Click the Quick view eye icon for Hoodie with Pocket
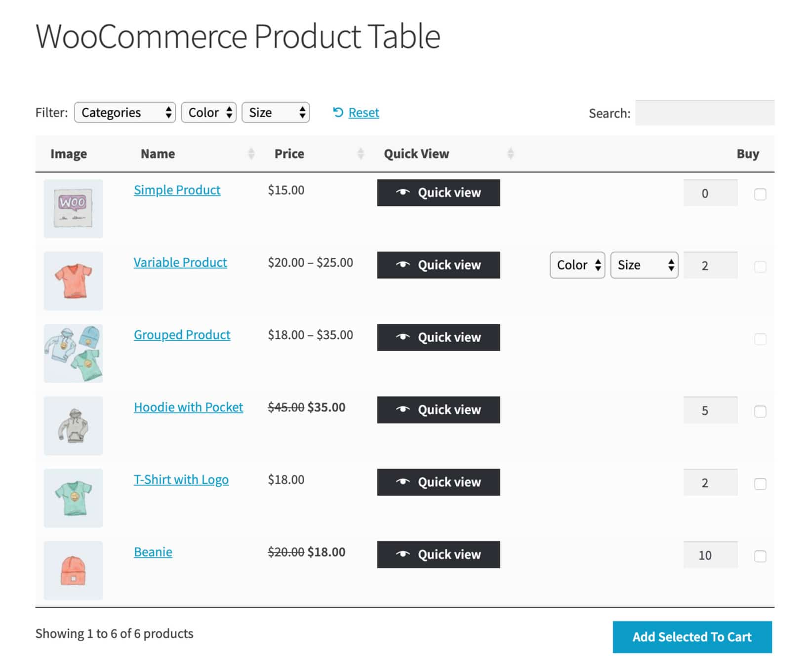 pos(404,408)
